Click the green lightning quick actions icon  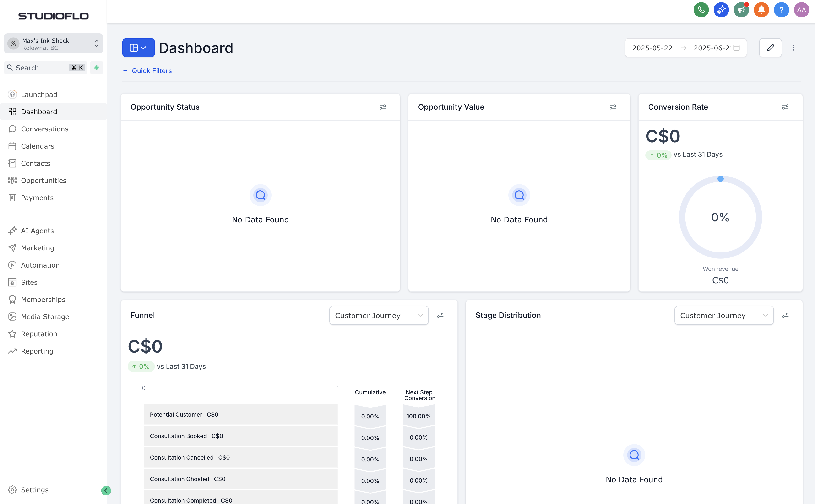pos(96,68)
